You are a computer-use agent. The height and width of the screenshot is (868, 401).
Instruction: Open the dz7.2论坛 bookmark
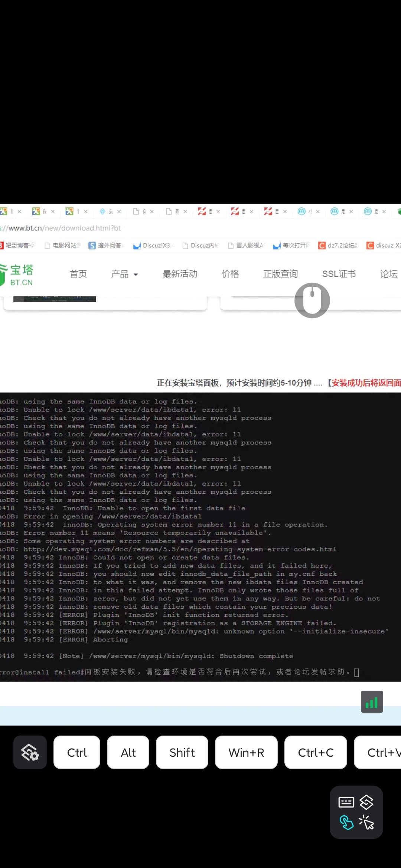pyautogui.click(x=338, y=245)
